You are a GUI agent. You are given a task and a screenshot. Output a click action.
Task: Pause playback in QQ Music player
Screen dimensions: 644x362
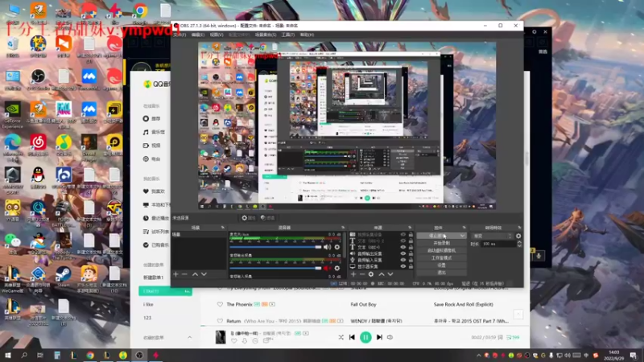(365, 337)
